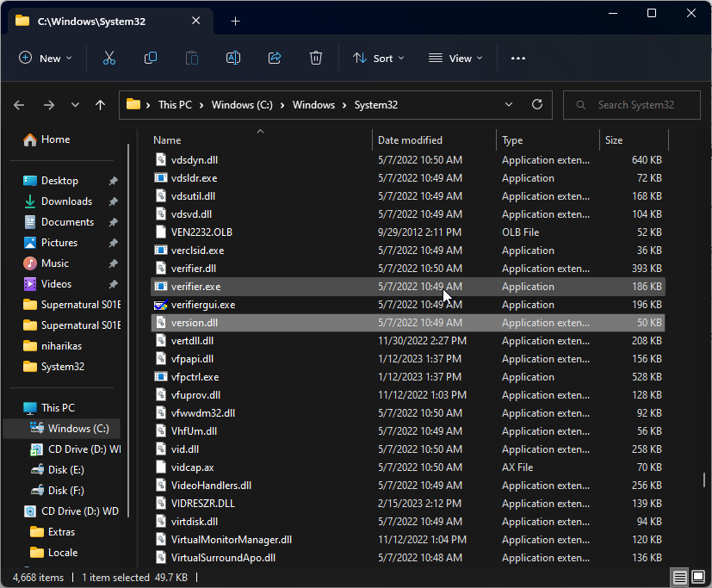The height and width of the screenshot is (588, 712).
Task: Open the See more three-dots menu
Action: [x=517, y=58]
